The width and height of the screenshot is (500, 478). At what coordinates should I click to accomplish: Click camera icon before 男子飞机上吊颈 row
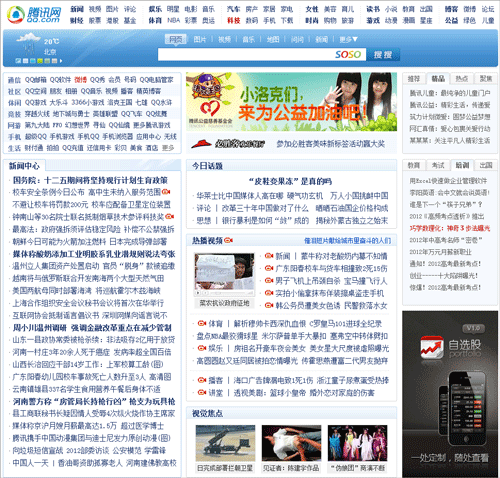[269, 281]
